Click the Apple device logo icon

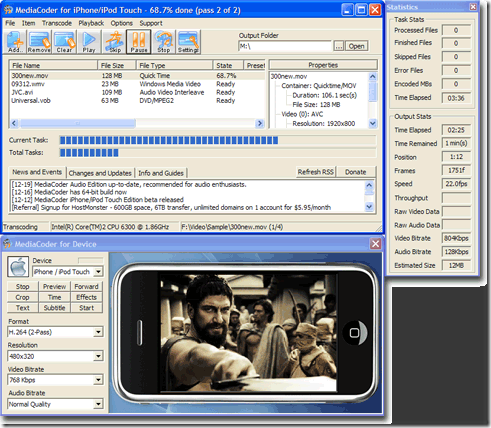pos(18,267)
